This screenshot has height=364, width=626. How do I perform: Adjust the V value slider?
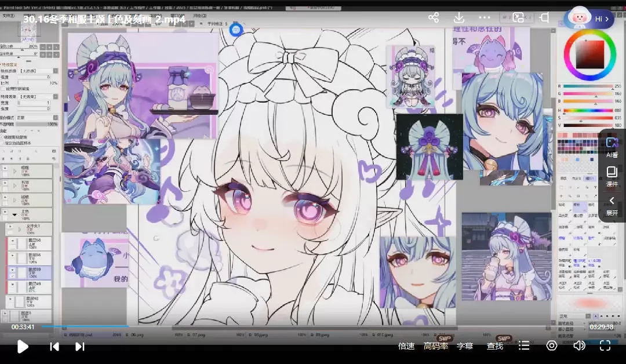pos(588,125)
